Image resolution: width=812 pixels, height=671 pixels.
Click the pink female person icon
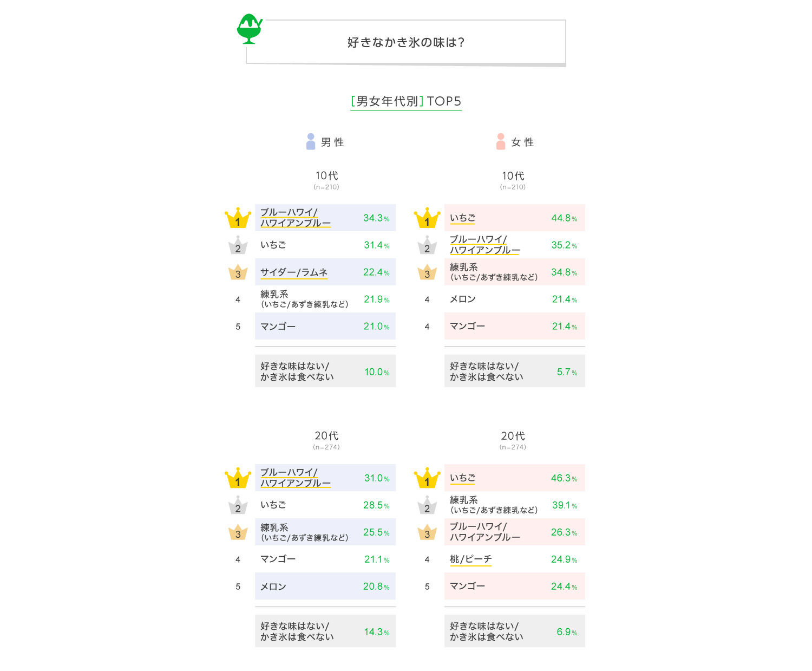click(x=501, y=141)
